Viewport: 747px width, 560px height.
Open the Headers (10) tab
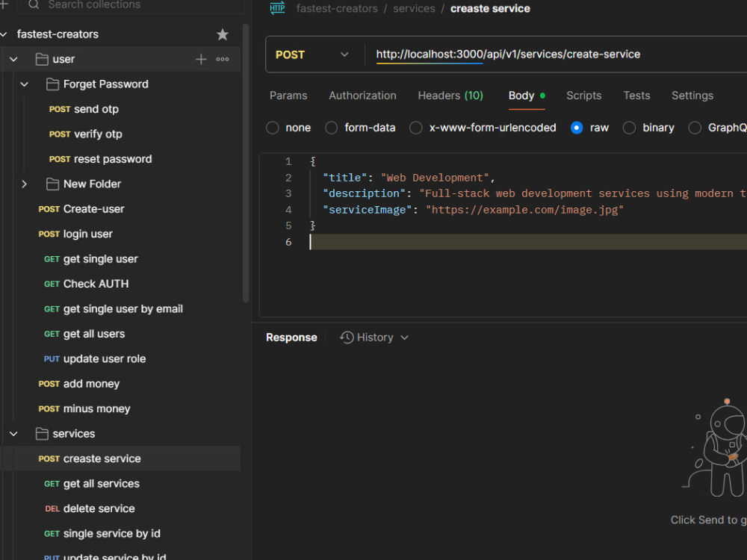tap(450, 96)
